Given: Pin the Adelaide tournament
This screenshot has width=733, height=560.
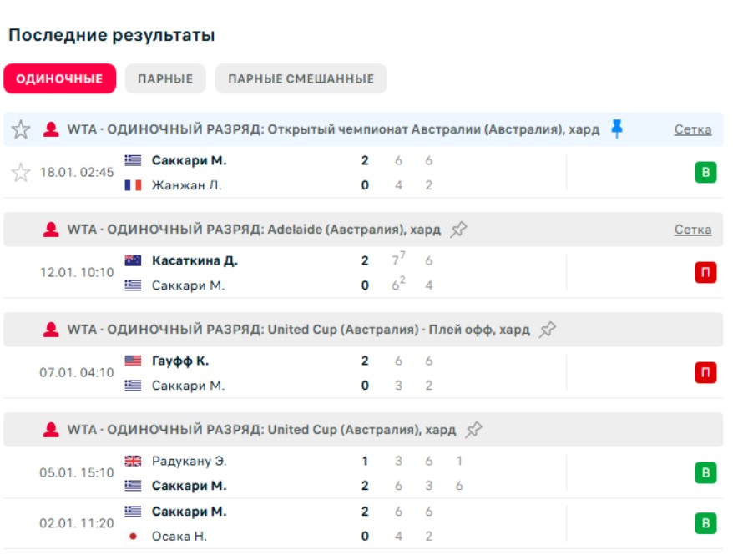Looking at the screenshot, I should click(x=458, y=230).
